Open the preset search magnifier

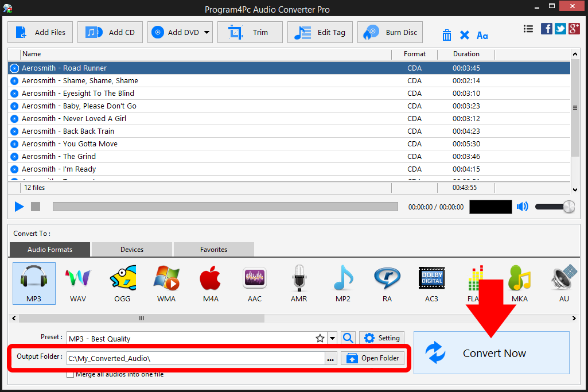point(348,338)
